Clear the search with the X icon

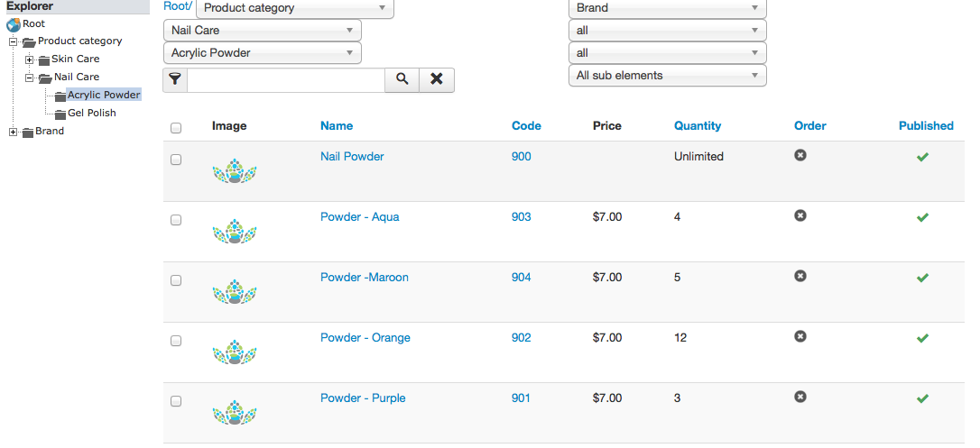coord(437,80)
